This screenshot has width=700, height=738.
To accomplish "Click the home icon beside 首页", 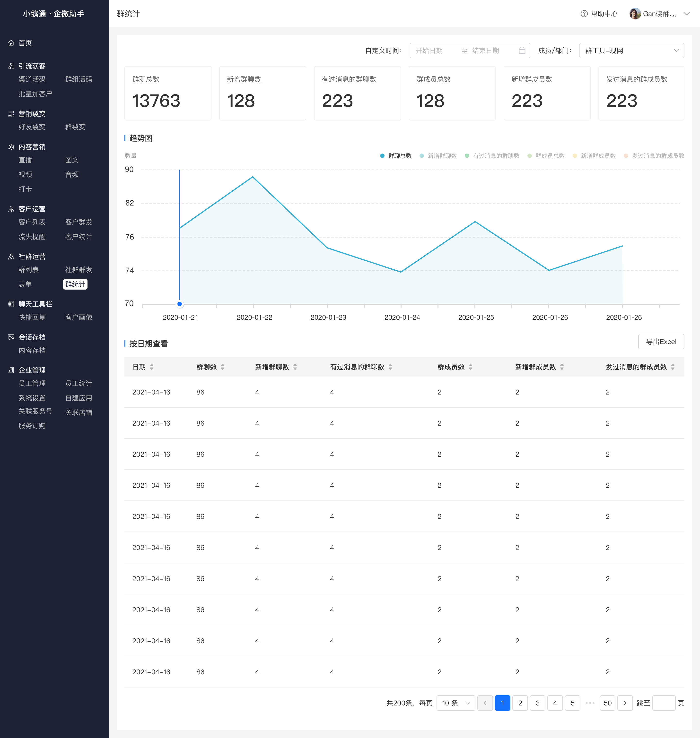I will (x=11, y=43).
